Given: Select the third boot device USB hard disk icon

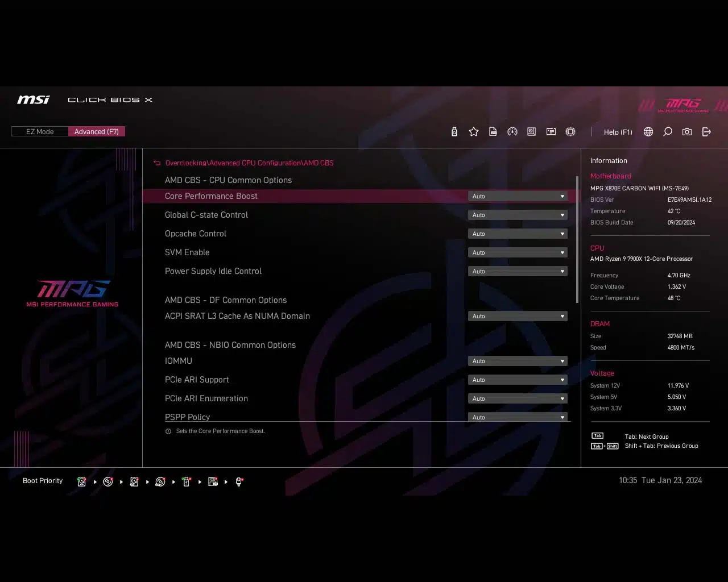Looking at the screenshot, I should point(134,481).
